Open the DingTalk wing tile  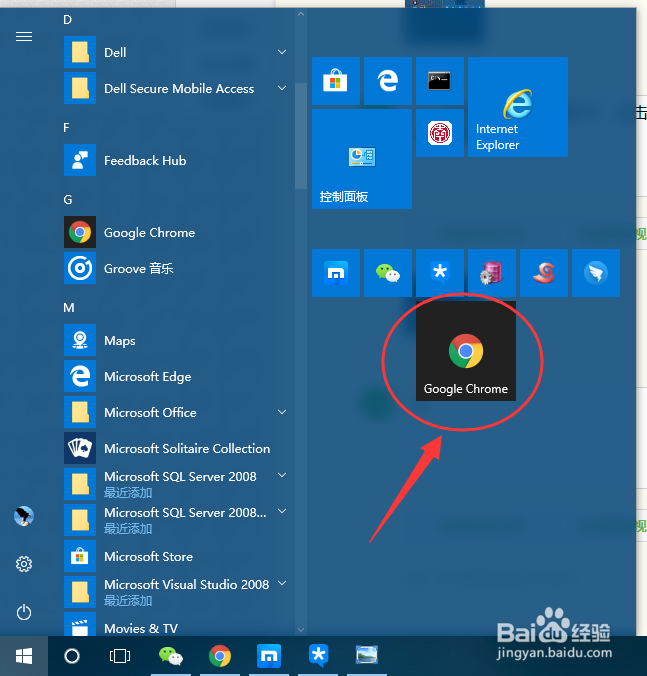(596, 273)
